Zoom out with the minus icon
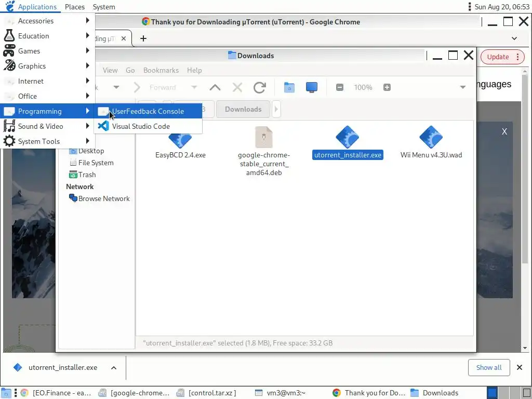 click(x=340, y=87)
